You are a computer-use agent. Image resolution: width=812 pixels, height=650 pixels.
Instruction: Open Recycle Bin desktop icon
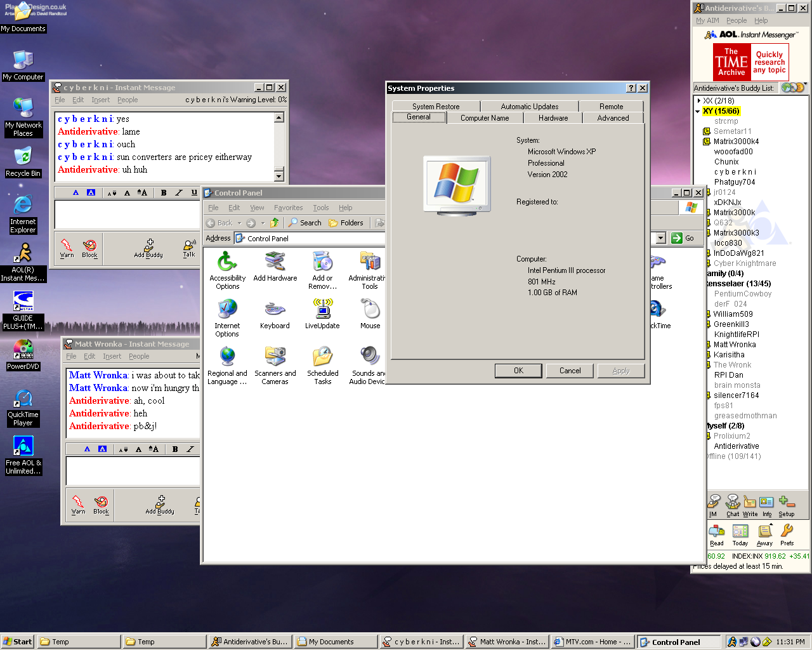(x=23, y=162)
